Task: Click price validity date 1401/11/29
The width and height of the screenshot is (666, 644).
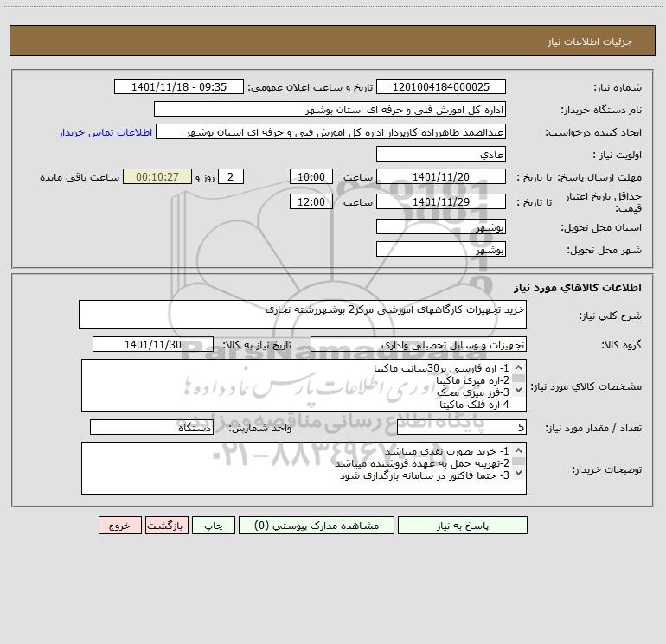Action: tap(441, 201)
